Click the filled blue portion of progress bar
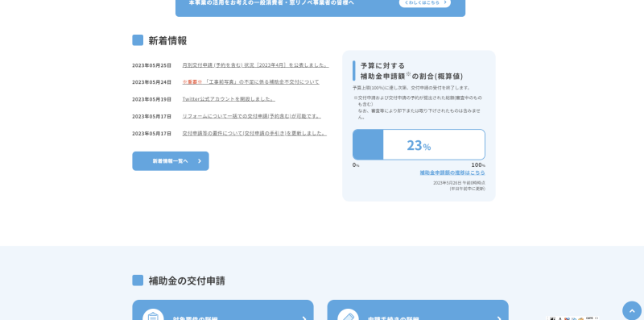This screenshot has width=644, height=320. click(x=368, y=145)
